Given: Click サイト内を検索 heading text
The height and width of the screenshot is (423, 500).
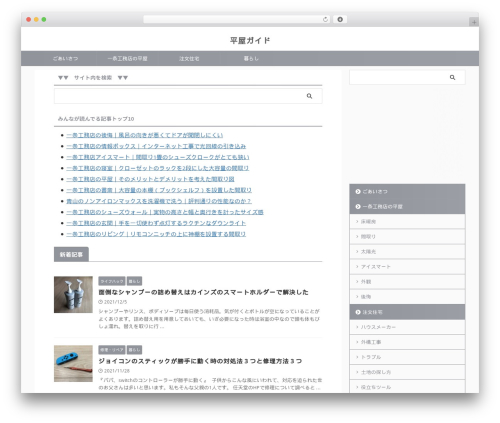Looking at the screenshot, I should pyautogui.click(x=93, y=78).
